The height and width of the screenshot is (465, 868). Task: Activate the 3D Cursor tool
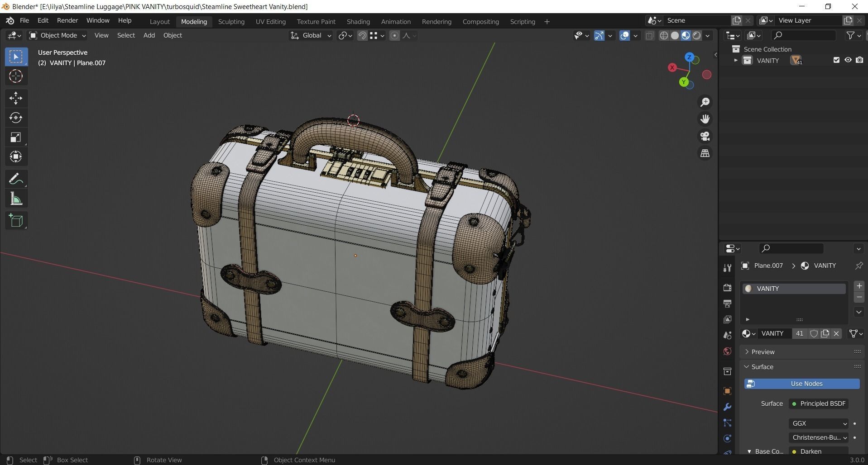16,76
